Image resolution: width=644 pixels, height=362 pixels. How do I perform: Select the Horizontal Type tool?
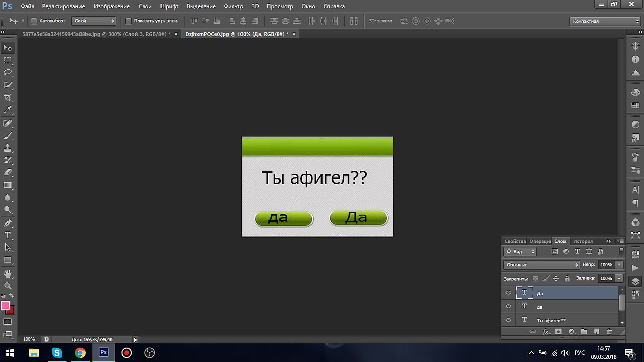coord(8,235)
